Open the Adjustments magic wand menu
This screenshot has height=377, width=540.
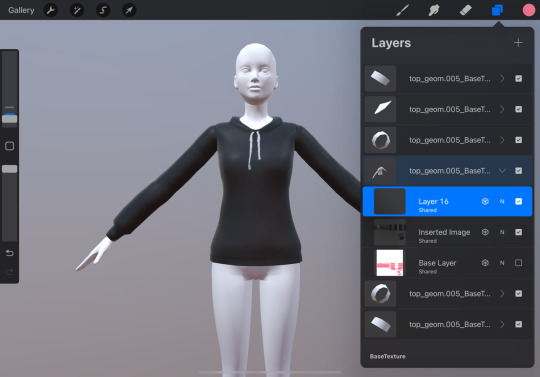tap(77, 10)
